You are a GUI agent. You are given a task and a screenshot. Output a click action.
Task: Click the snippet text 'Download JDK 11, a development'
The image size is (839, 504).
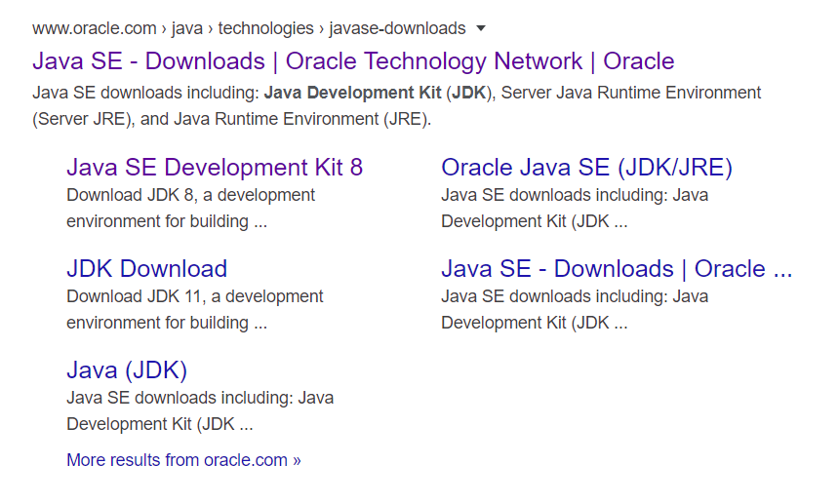[195, 296]
